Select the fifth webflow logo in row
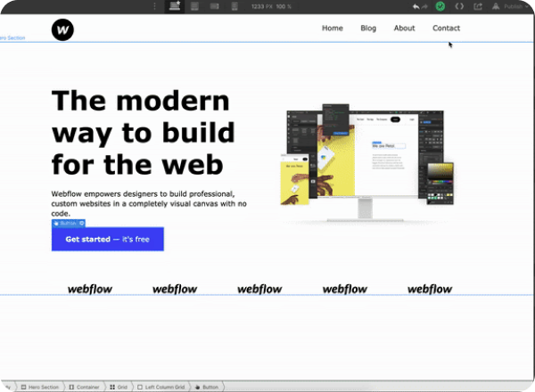Viewport: 535px width, 392px height. click(430, 289)
